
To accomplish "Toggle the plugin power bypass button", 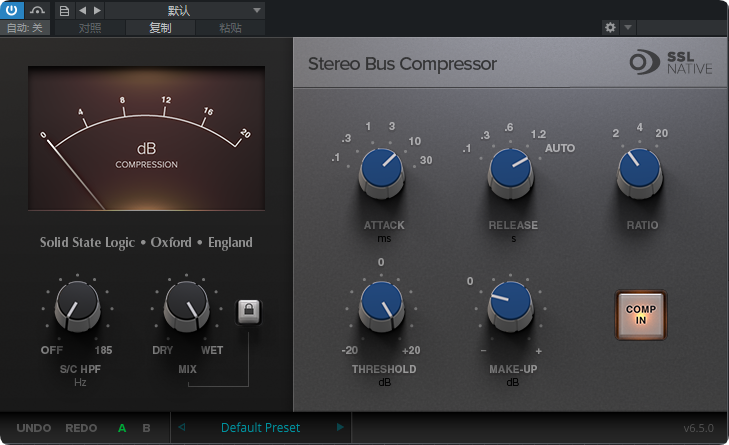I will pyautogui.click(x=12, y=10).
